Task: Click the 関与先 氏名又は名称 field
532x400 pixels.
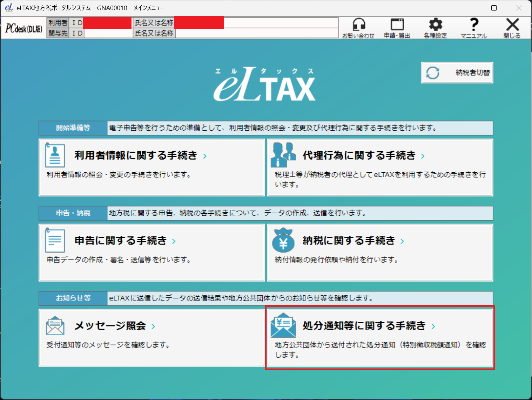Action: pyautogui.click(x=257, y=33)
